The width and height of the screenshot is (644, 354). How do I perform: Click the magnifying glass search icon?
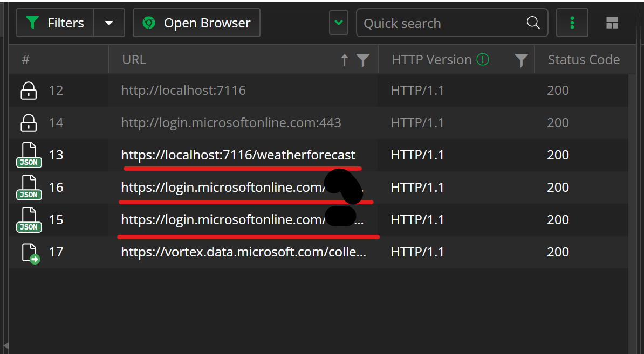[533, 23]
